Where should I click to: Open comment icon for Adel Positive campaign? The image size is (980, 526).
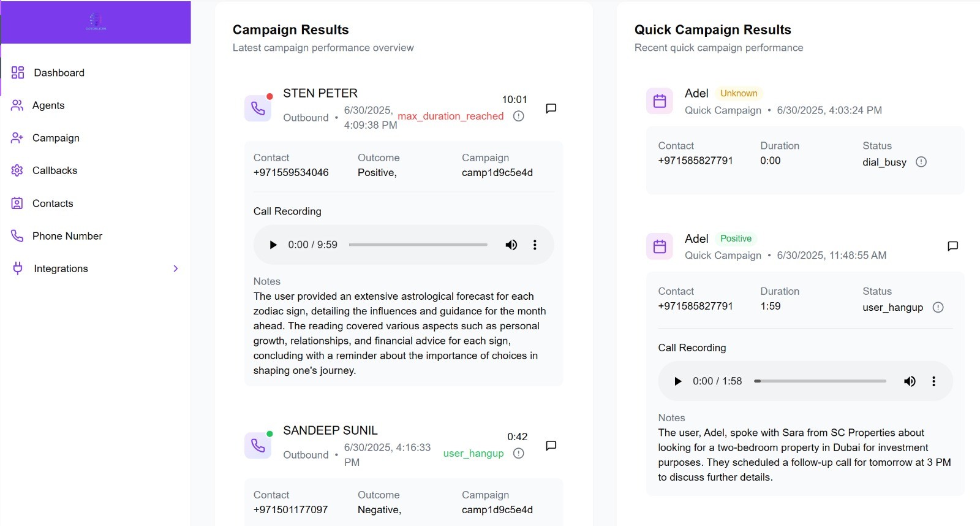pos(953,246)
